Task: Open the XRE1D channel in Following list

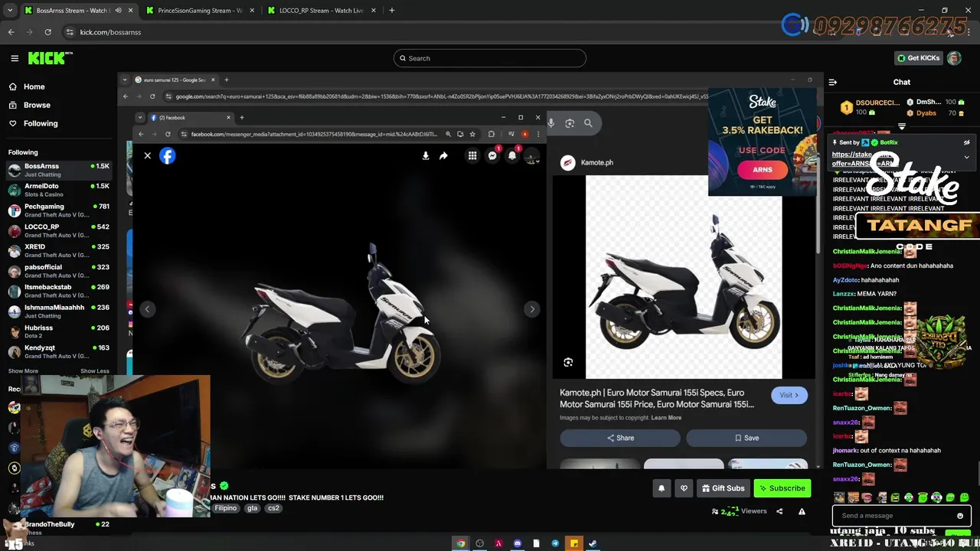Action: click(59, 251)
